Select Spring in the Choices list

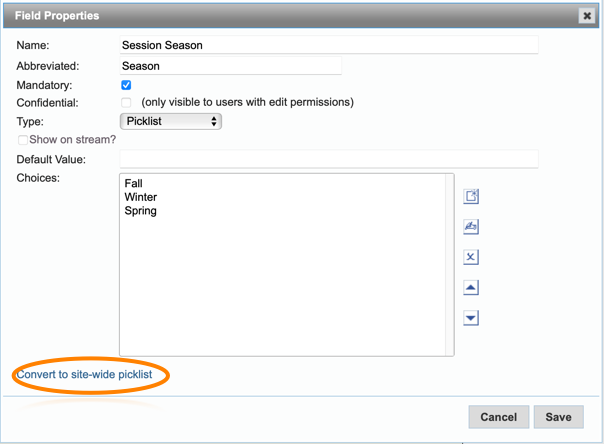[140, 211]
